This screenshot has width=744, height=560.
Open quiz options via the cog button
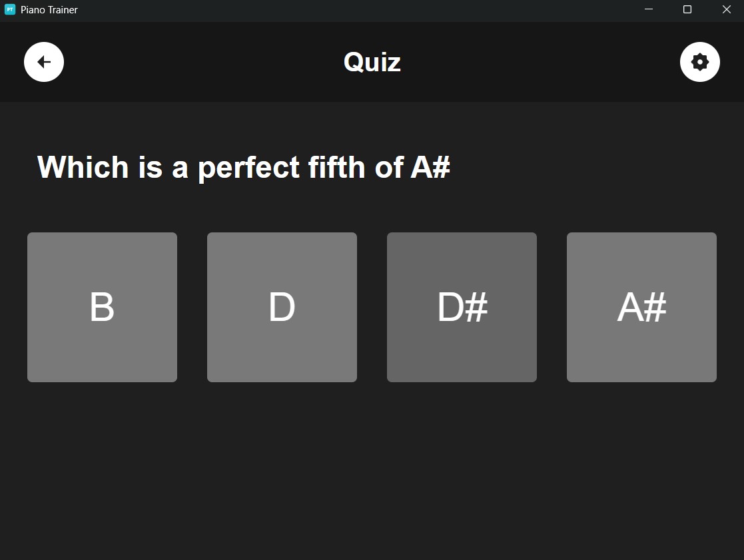699,62
